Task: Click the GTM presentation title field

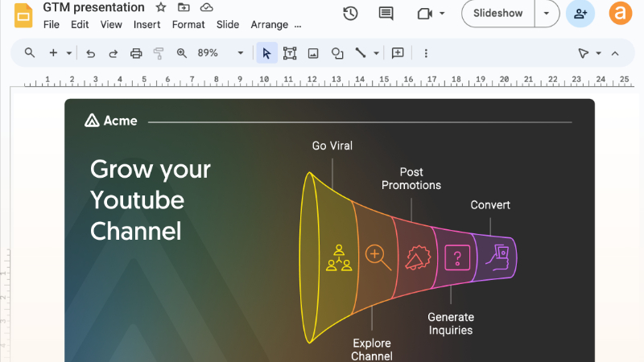Action: 93,7
